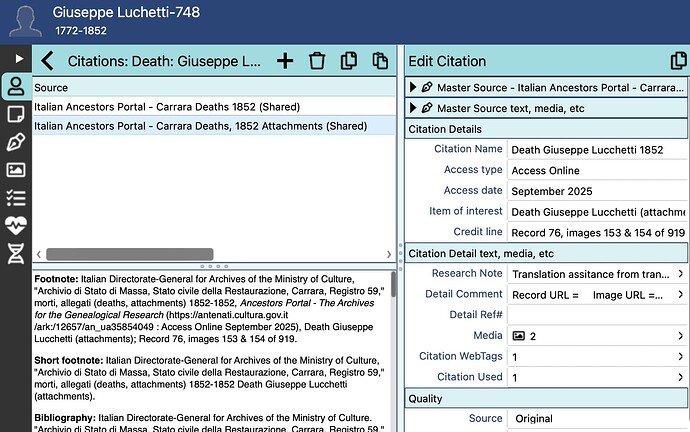
Task: Click the Citation Used label
Action: point(470,377)
